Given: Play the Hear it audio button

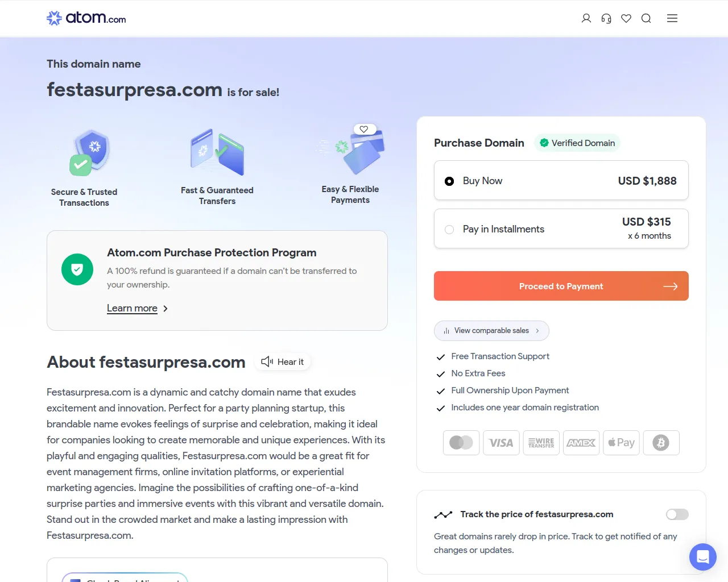Looking at the screenshot, I should pyautogui.click(x=283, y=362).
